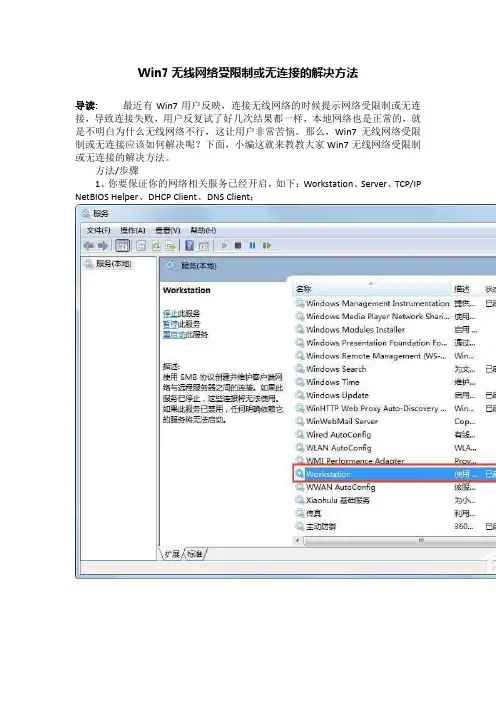
Task: Click the Back arrow in Services toolbar
Action: pos(88,245)
